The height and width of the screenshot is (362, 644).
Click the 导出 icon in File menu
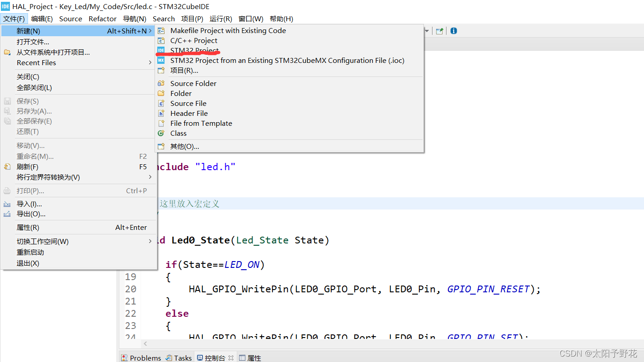pyautogui.click(x=7, y=214)
